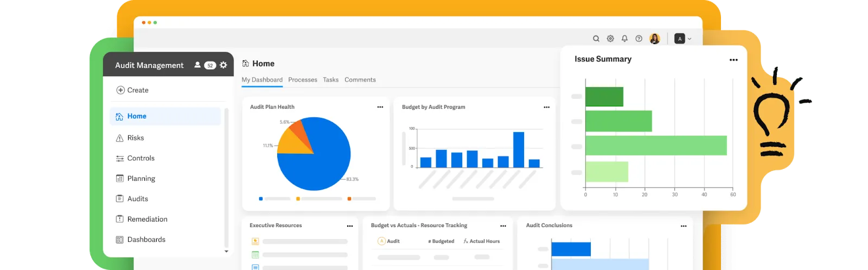Viewport: 868px width, 270px height.
Task: Open Audit Plan Health options menu
Action: click(x=380, y=107)
